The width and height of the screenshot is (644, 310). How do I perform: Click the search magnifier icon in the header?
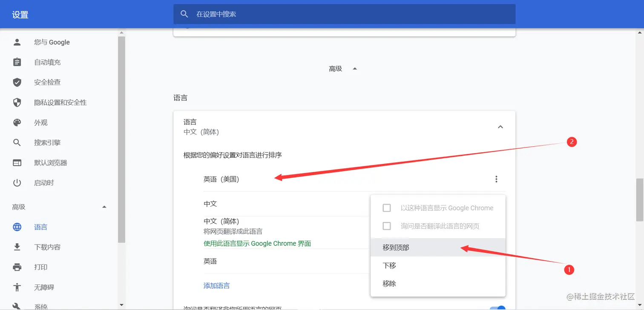pos(184,14)
